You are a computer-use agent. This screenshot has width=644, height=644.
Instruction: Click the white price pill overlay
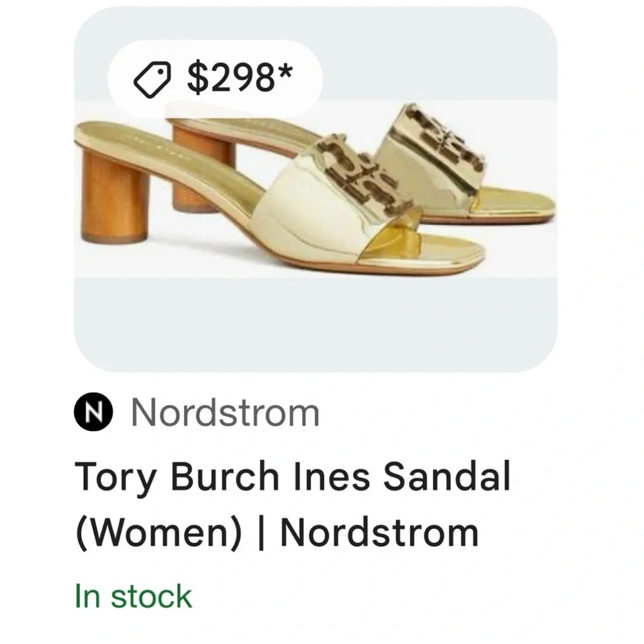pyautogui.click(x=219, y=75)
